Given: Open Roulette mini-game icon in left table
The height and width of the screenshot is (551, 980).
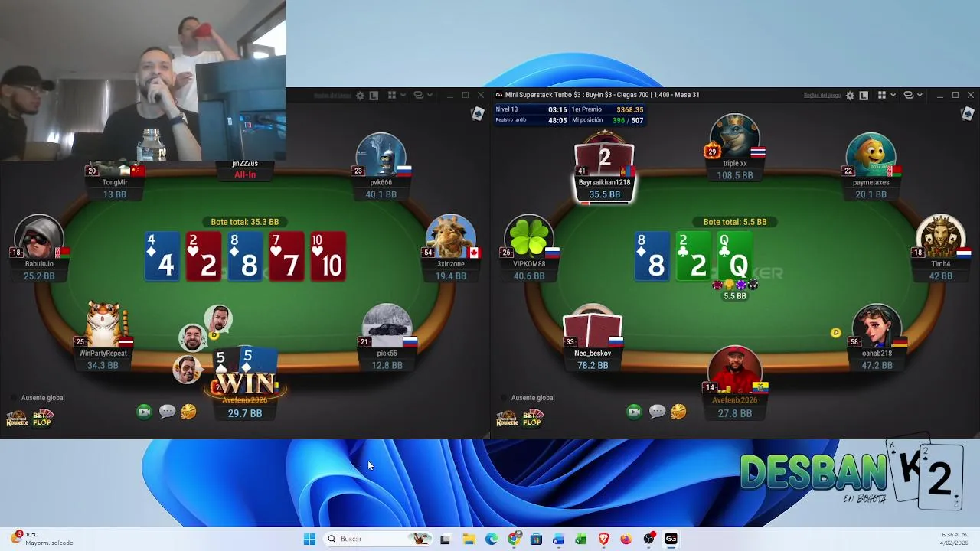Looking at the screenshot, I should click(x=17, y=419).
